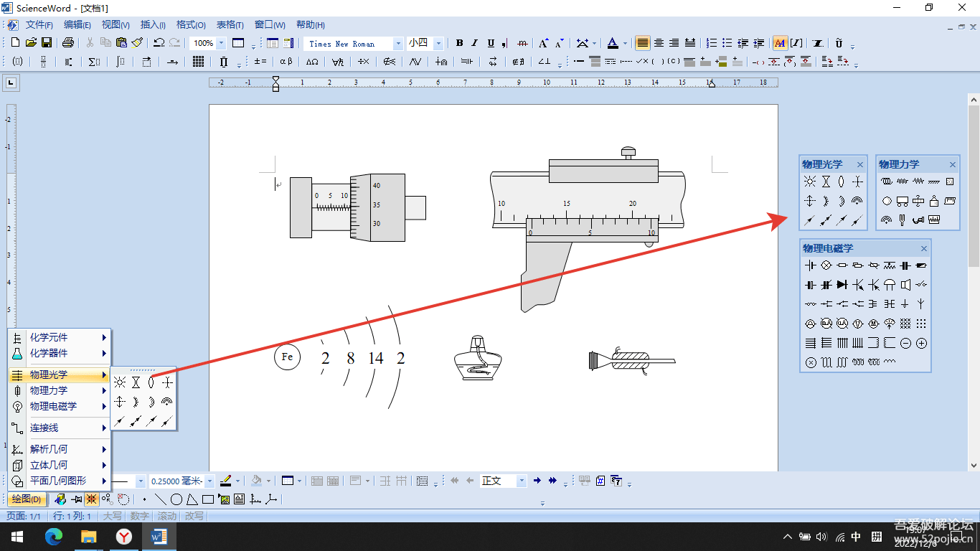
Task: Open the Greek letters αβ symbol palette
Action: click(286, 62)
